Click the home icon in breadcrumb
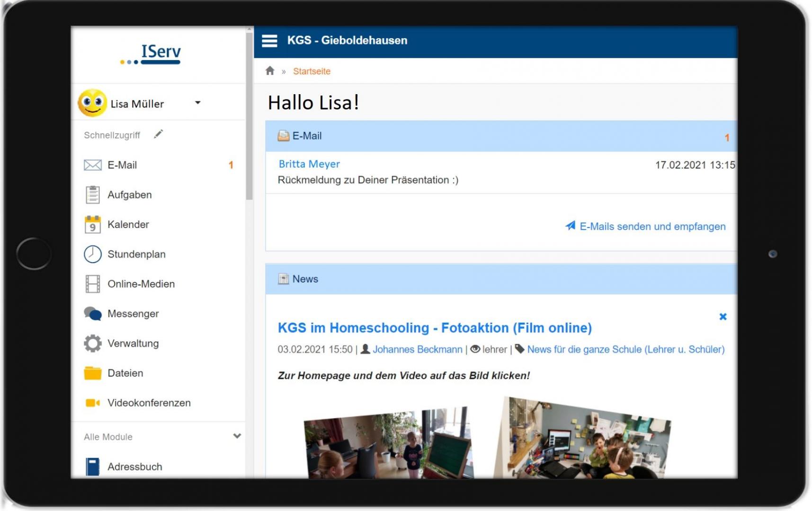The height and width of the screenshot is (511, 812). pos(270,71)
